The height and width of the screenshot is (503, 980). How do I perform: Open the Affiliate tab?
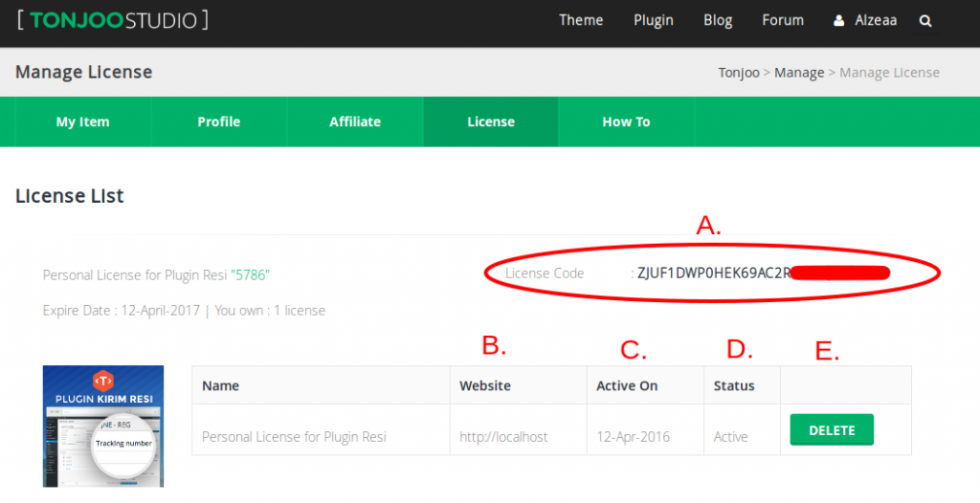(355, 121)
